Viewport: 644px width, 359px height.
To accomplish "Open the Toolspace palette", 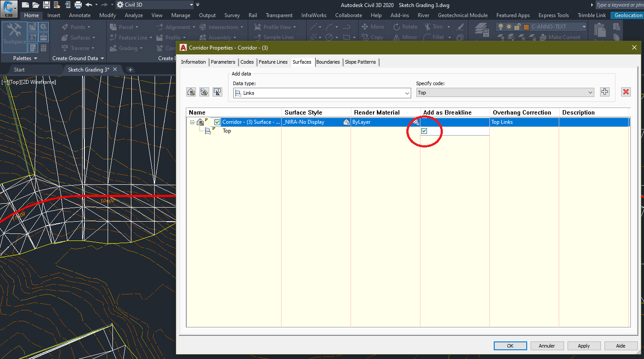I will coord(14,37).
